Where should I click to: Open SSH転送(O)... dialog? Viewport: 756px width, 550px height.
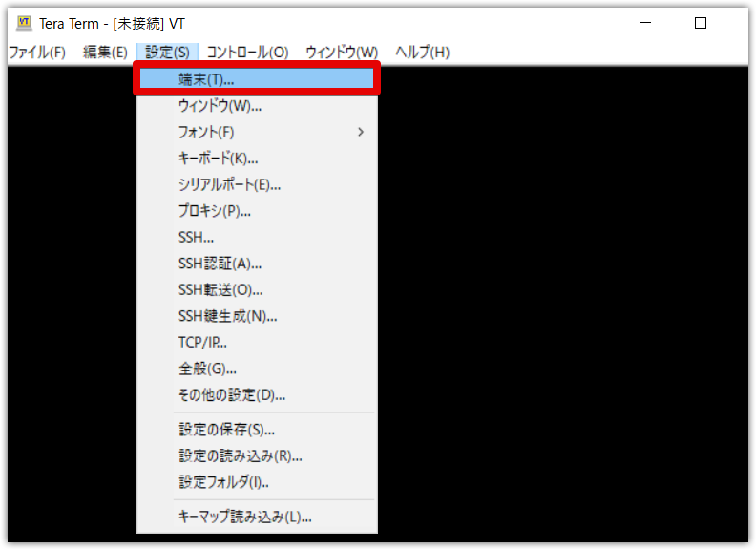click(x=257, y=289)
